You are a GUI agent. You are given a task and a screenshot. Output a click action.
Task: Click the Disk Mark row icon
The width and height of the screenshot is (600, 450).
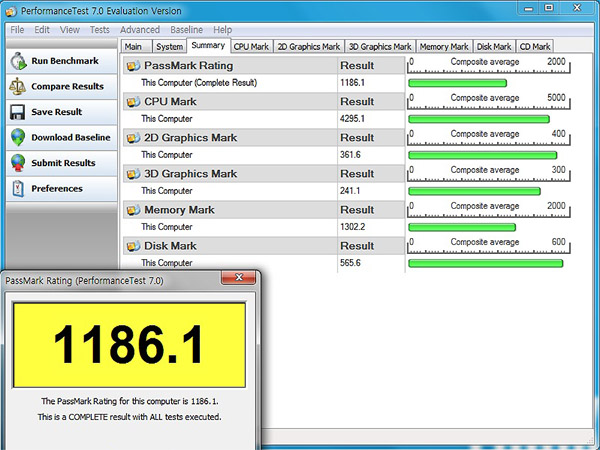(x=133, y=246)
